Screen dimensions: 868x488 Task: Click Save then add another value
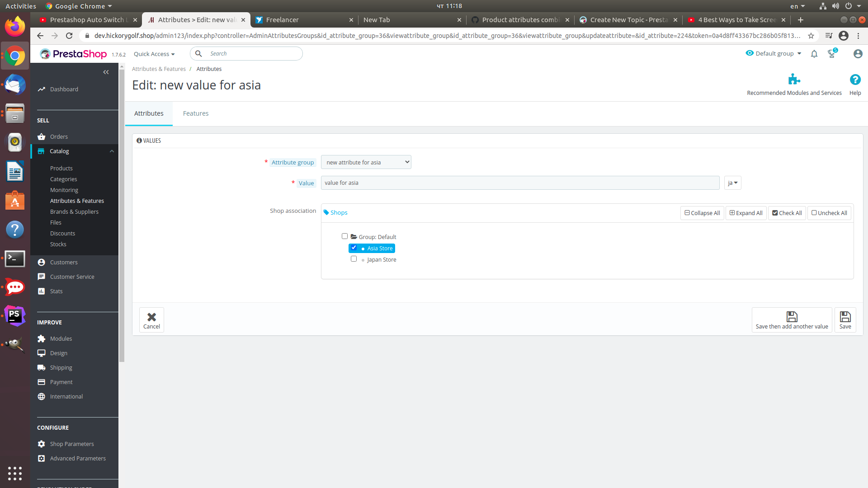(x=792, y=320)
